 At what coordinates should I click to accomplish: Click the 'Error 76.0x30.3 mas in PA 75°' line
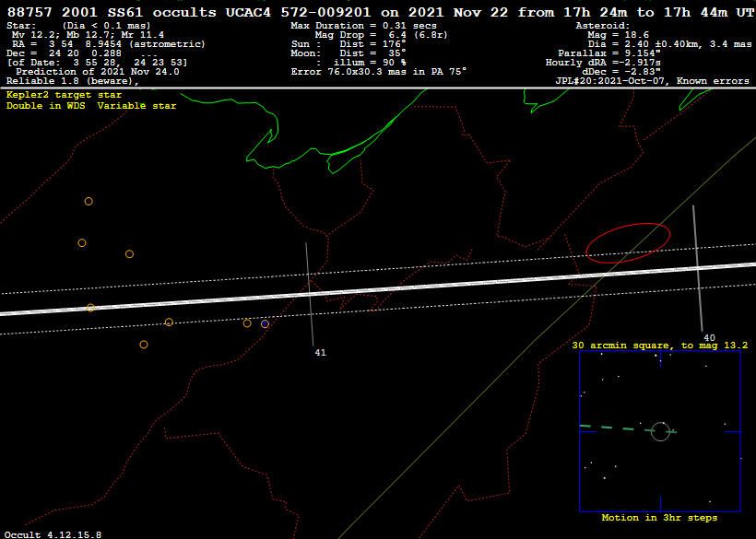coord(379,71)
